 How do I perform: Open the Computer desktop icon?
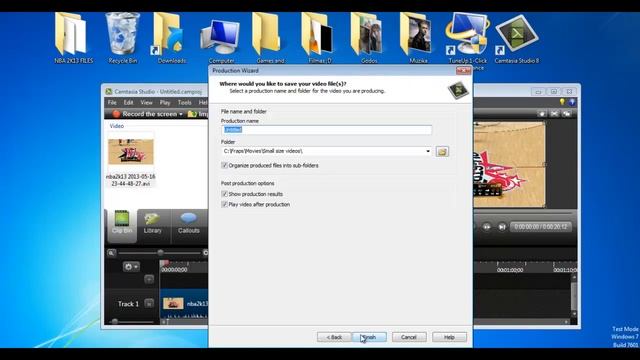tap(221, 41)
